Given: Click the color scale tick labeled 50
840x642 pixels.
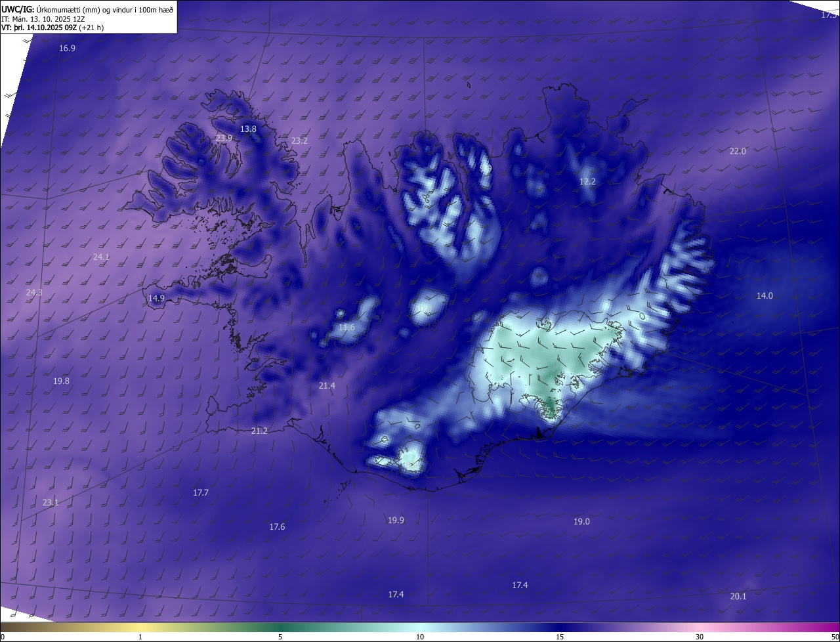Looking at the screenshot, I should click(835, 637).
